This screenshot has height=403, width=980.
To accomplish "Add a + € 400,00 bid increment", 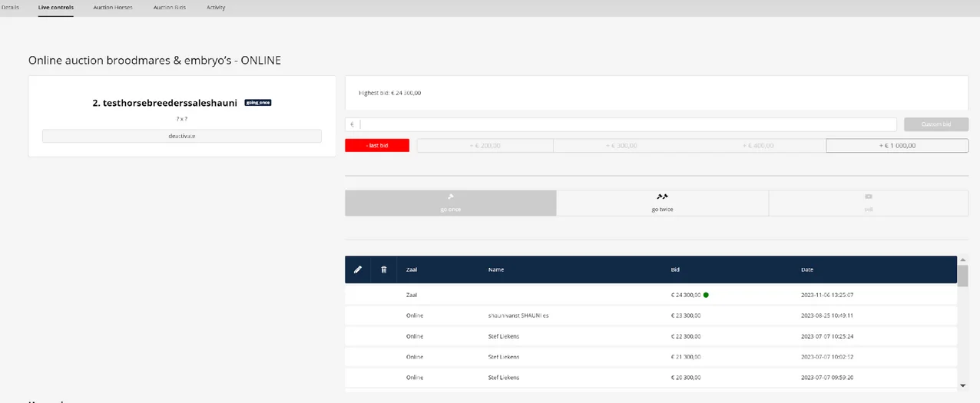I will coord(758,145).
